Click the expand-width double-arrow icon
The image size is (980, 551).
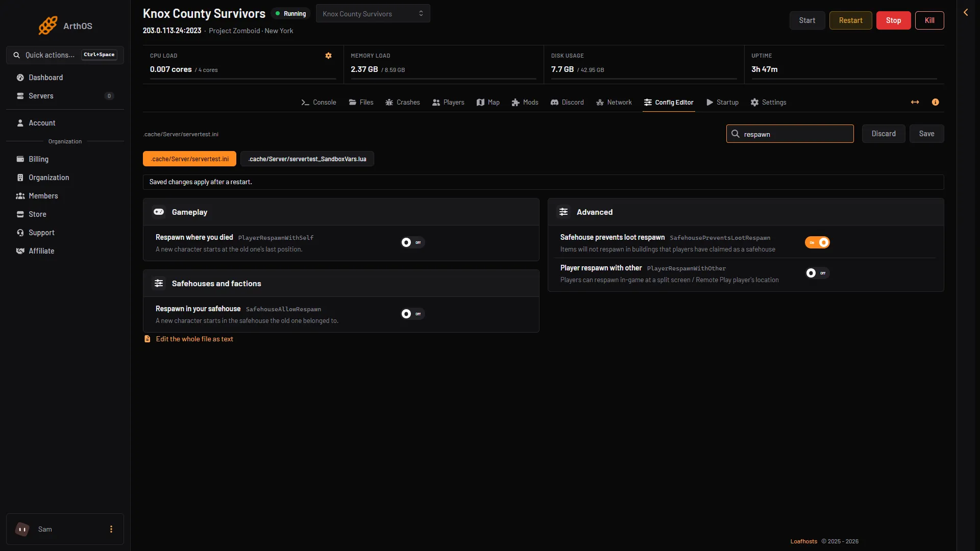915,102
